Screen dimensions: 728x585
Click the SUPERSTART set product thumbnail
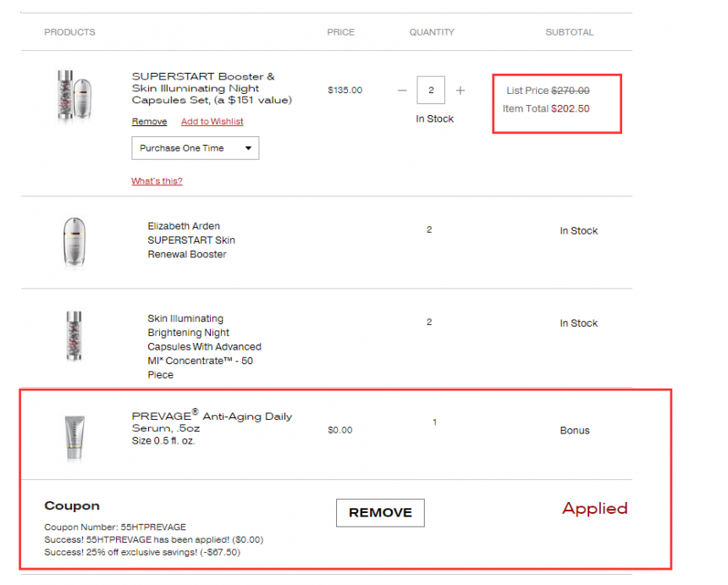pyautogui.click(x=74, y=95)
